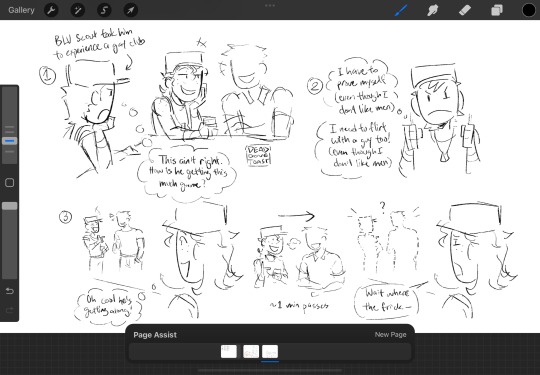
Task: Select the Selection S-shaped tool
Action: coord(104,10)
